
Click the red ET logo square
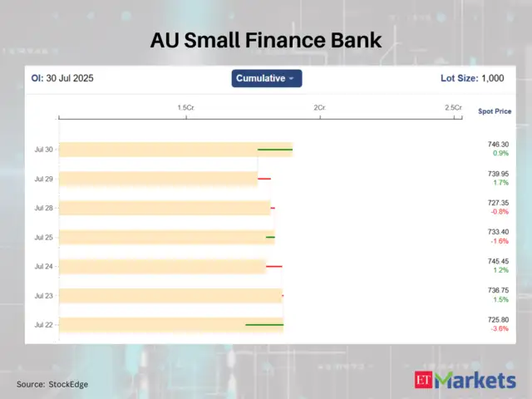pos(424,381)
